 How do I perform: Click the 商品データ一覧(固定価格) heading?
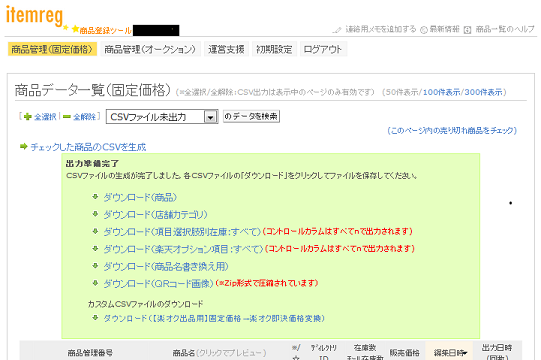click(93, 90)
